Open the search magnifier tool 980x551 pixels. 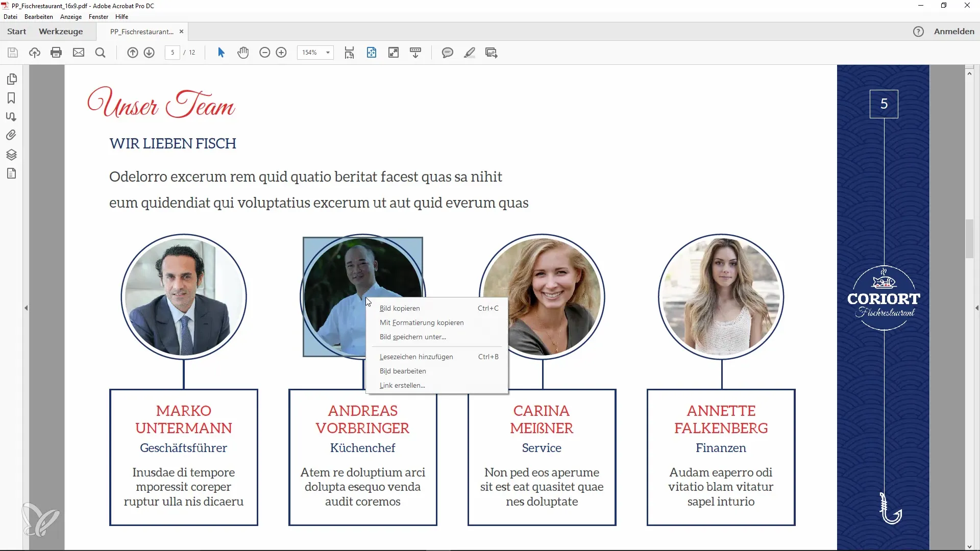(x=101, y=53)
